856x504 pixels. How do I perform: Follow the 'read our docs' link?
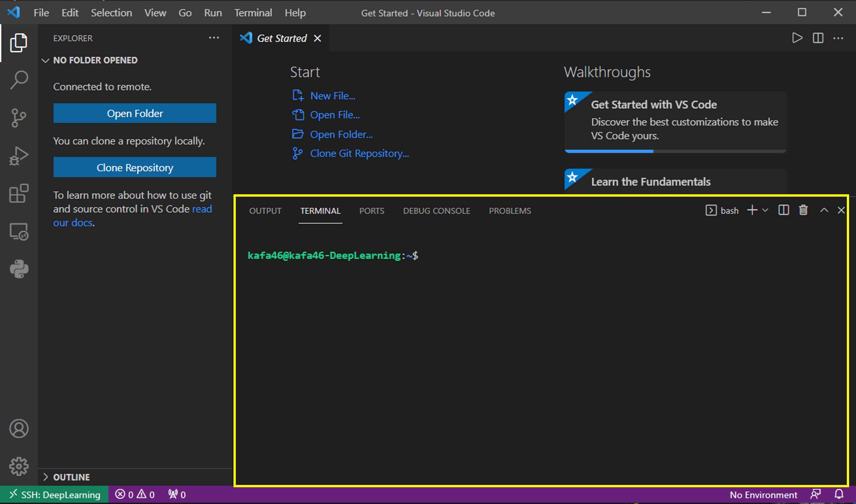(133, 216)
